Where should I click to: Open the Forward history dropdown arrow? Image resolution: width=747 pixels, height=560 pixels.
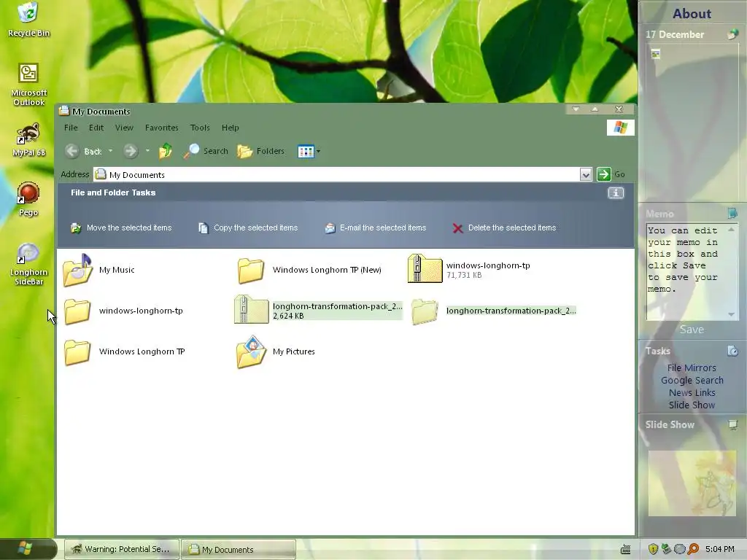click(x=147, y=151)
